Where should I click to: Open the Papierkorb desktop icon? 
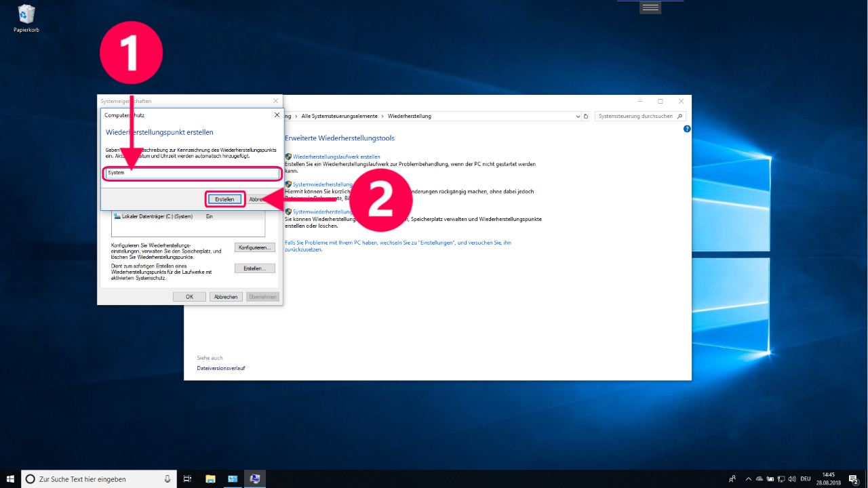pyautogui.click(x=26, y=18)
